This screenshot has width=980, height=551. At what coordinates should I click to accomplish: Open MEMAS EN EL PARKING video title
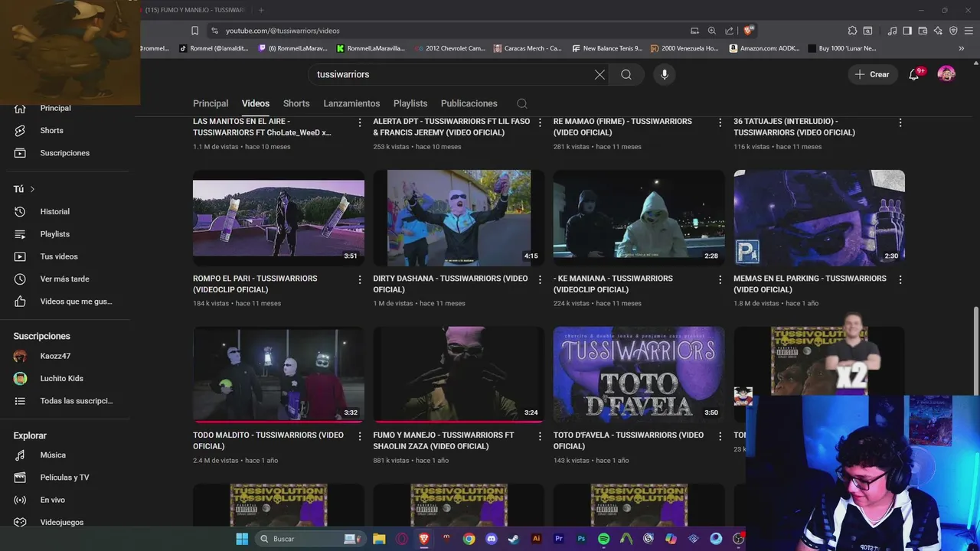[810, 284]
